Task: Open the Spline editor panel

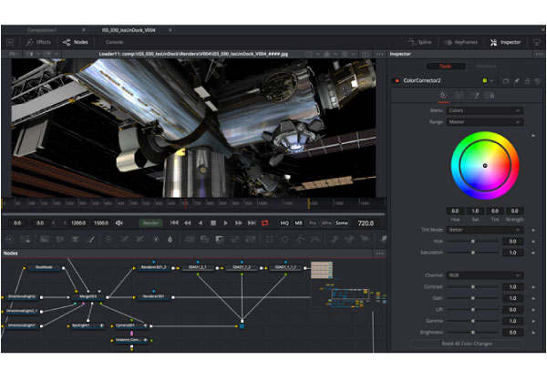Action: 419,42
